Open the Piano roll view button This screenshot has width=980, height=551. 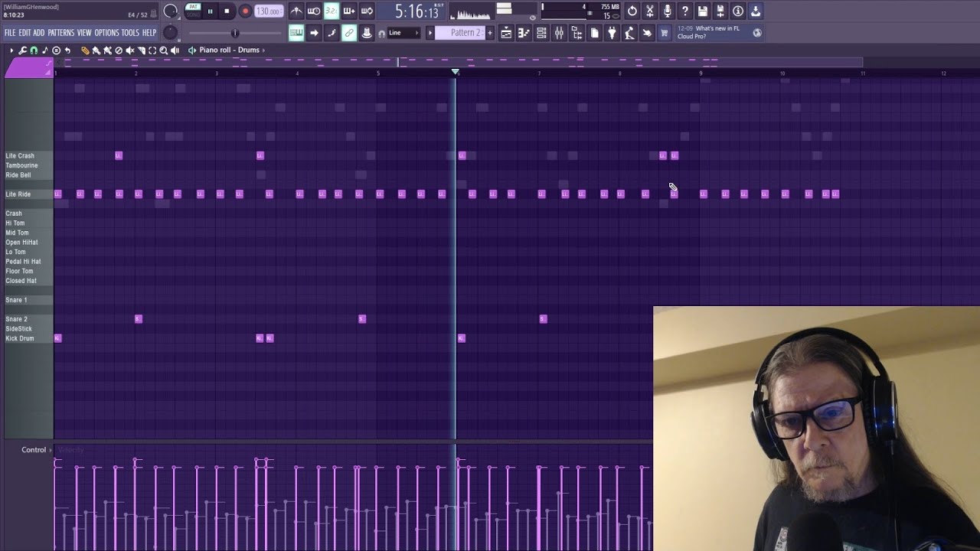[524, 33]
